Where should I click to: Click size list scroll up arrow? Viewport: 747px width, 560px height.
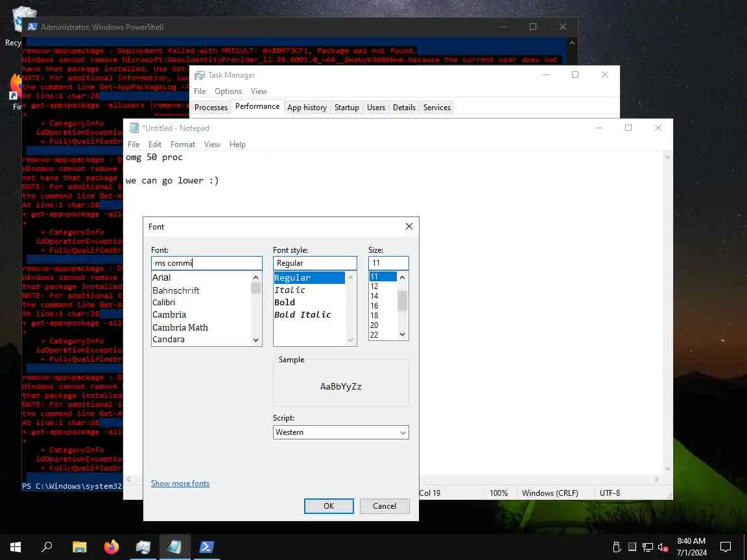click(x=403, y=277)
